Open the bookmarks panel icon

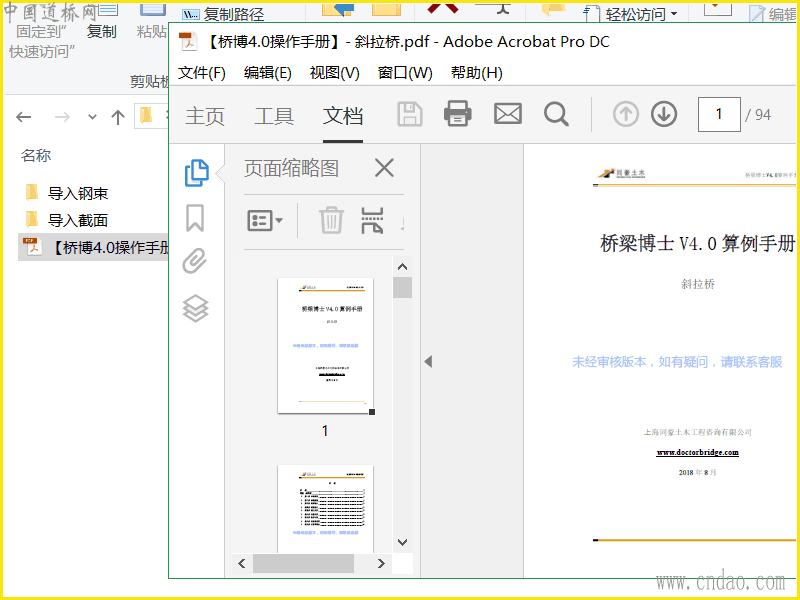tap(195, 218)
